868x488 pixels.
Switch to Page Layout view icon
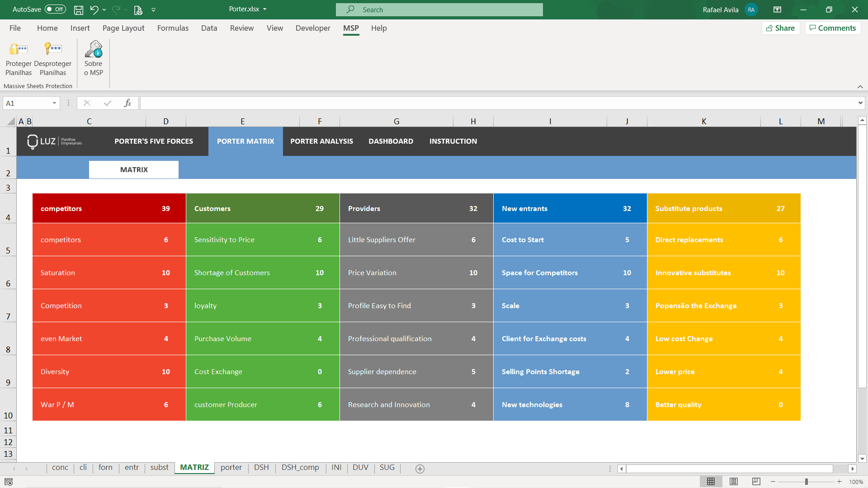pyautogui.click(x=733, y=481)
